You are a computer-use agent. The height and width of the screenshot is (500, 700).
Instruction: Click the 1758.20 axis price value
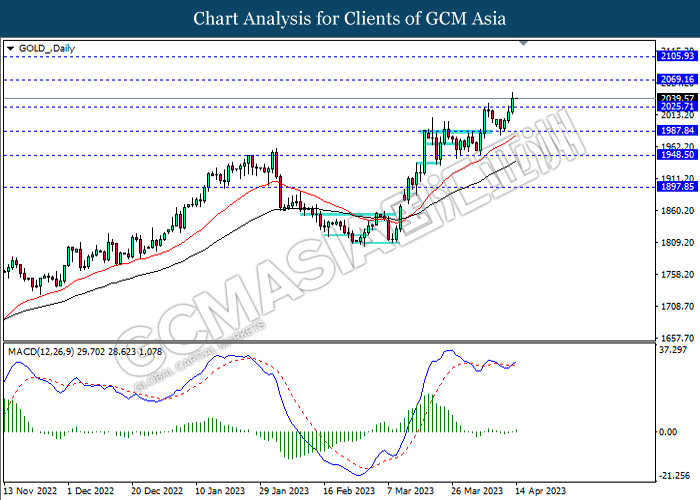coord(677,274)
